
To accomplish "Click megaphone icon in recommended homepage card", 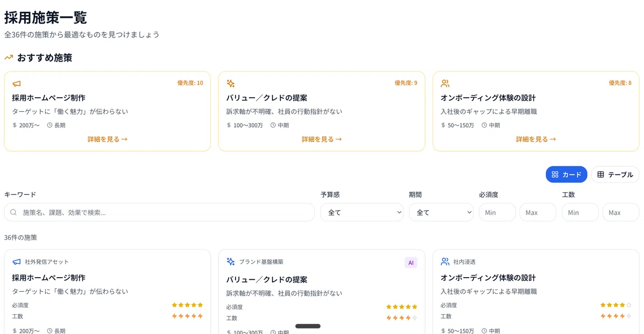I will point(17,84).
